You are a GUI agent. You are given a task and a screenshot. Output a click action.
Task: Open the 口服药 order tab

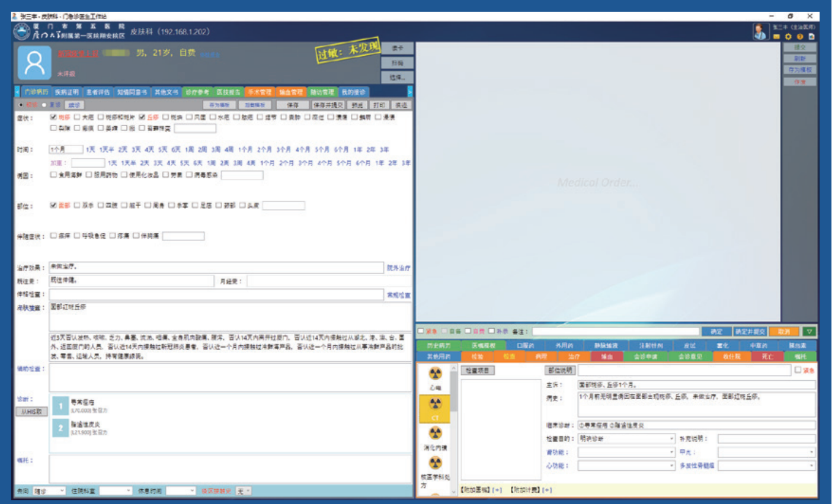[524, 346]
